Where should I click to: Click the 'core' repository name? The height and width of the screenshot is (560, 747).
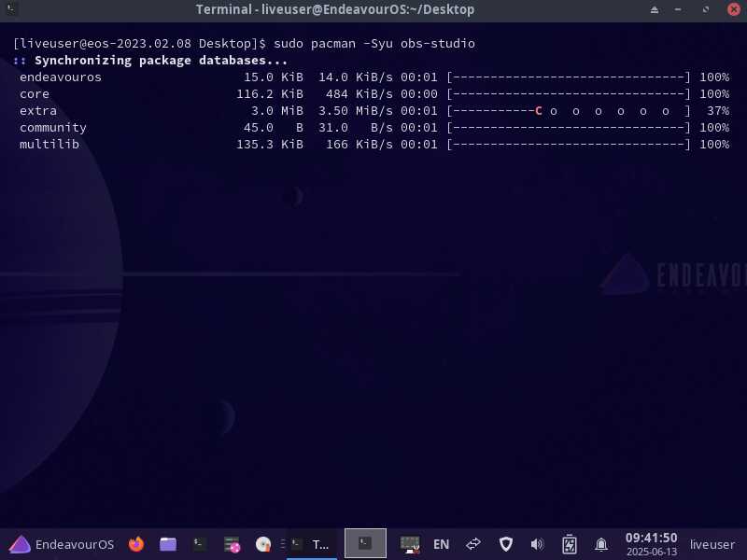(35, 94)
